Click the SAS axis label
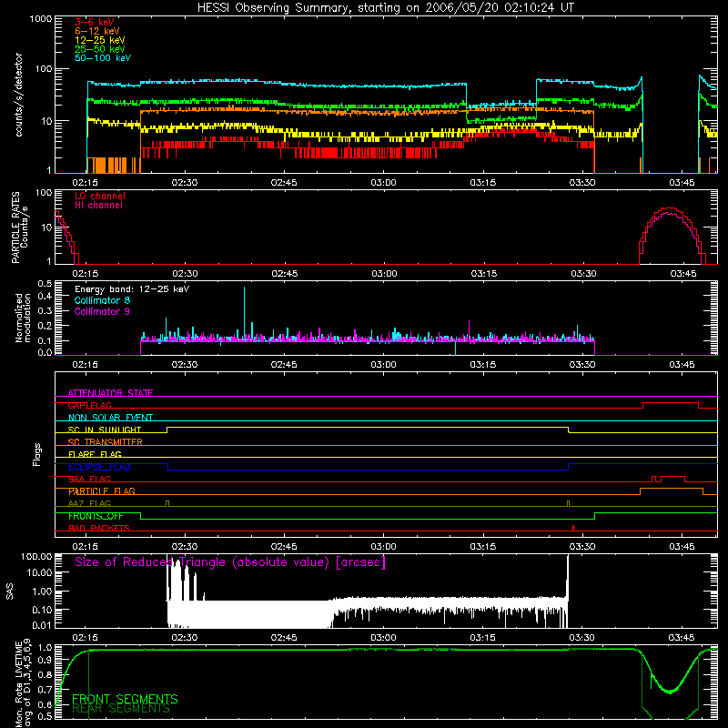The width and height of the screenshot is (728, 728). click(x=9, y=591)
